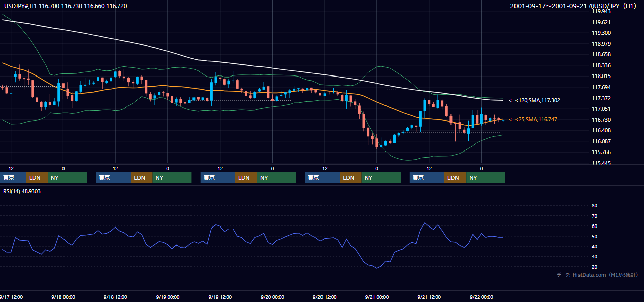Click the 9/20 00:00 date label
The height and width of the screenshot is (302, 644).
[272, 297]
